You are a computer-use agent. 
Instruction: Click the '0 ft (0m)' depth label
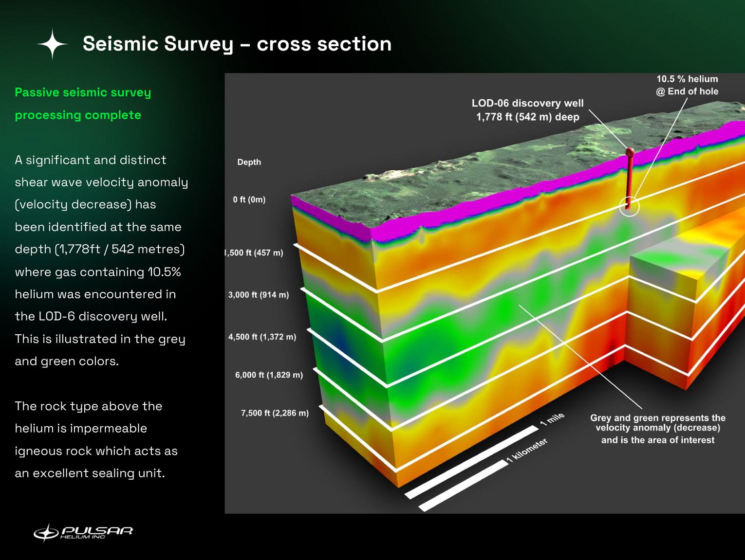pos(248,199)
